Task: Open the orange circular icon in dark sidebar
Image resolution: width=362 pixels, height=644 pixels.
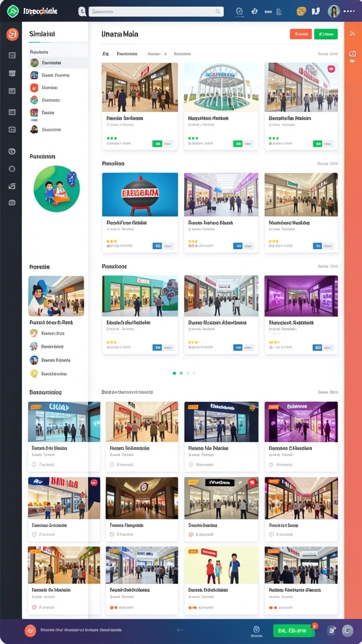Action: (x=13, y=35)
